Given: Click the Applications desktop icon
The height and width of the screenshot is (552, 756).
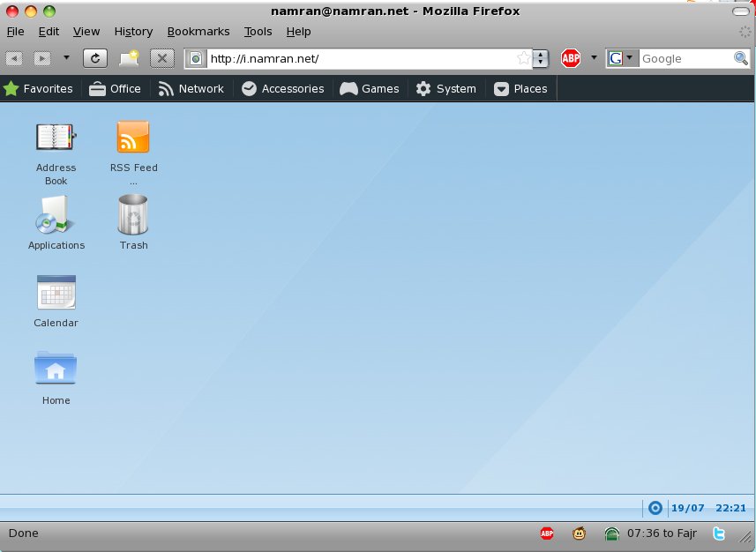Looking at the screenshot, I should 56,215.
